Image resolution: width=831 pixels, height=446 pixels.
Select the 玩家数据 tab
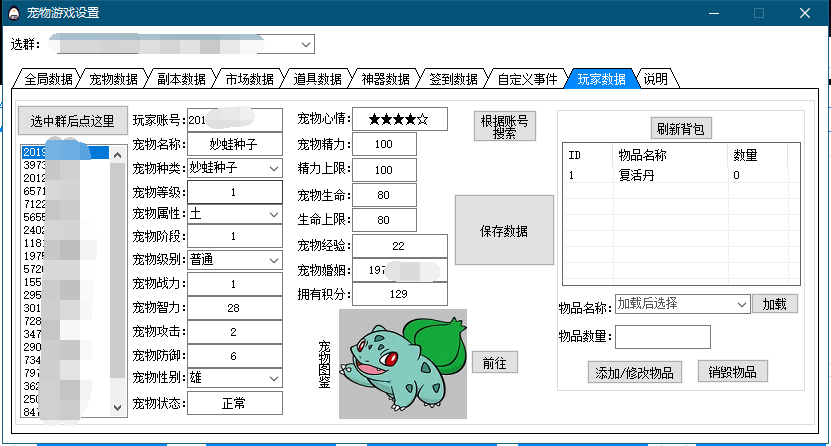pos(601,79)
